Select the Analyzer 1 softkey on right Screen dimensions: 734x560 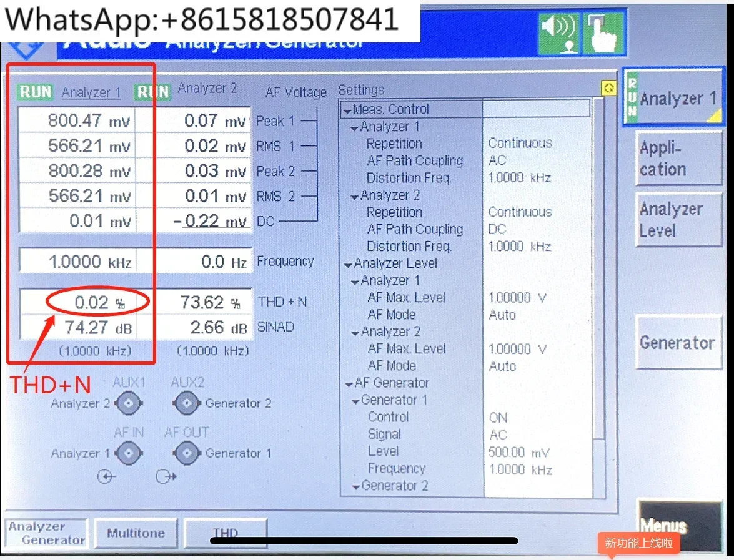[x=673, y=97]
